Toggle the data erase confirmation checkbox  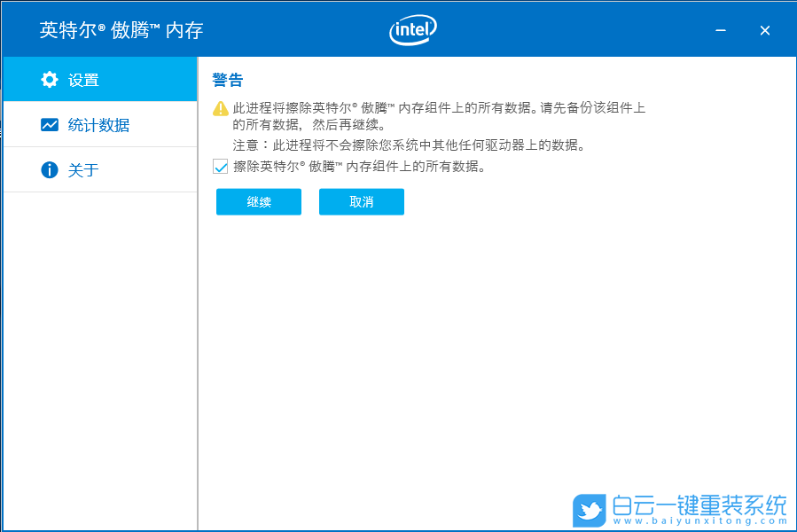coord(220,166)
